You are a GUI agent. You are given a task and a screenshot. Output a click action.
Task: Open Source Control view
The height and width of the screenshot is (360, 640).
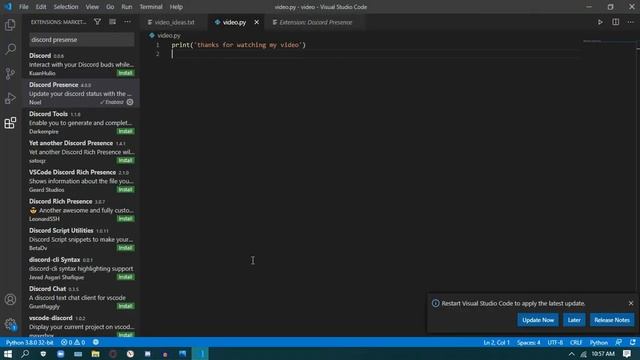point(10,74)
